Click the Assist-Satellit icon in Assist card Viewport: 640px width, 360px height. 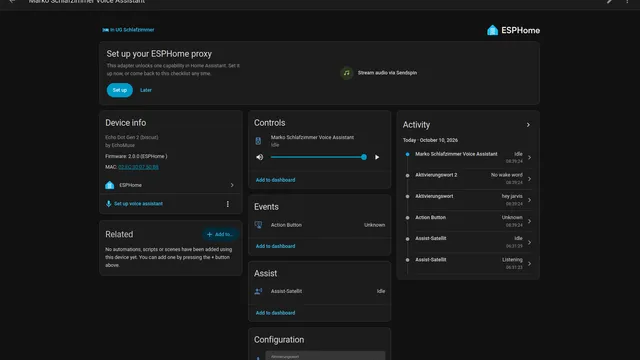258,291
